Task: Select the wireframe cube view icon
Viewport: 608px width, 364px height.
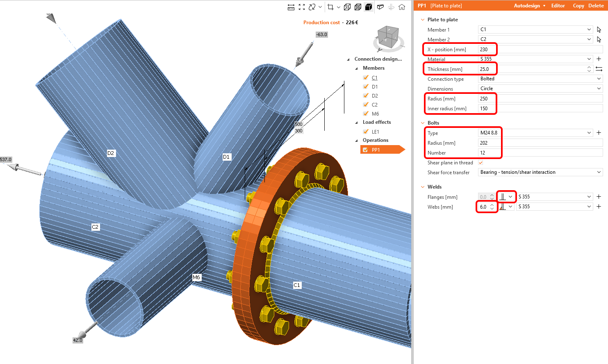Action: 347,7
